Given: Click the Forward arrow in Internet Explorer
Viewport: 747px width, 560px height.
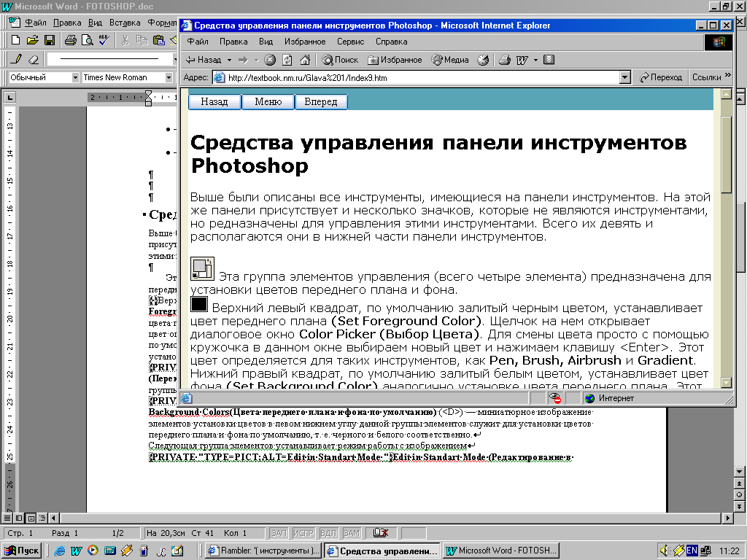Looking at the screenshot, I should click(x=244, y=60).
